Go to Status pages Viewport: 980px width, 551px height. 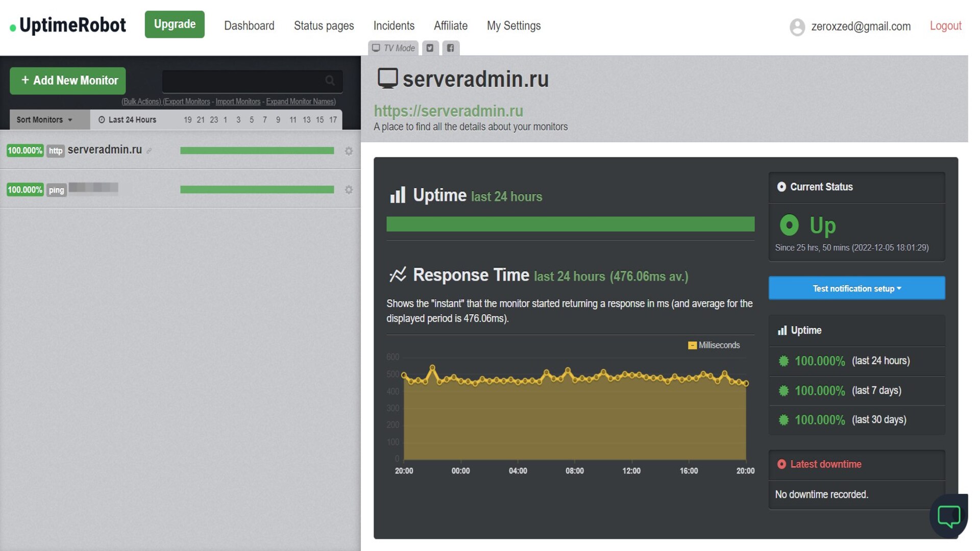tap(324, 26)
